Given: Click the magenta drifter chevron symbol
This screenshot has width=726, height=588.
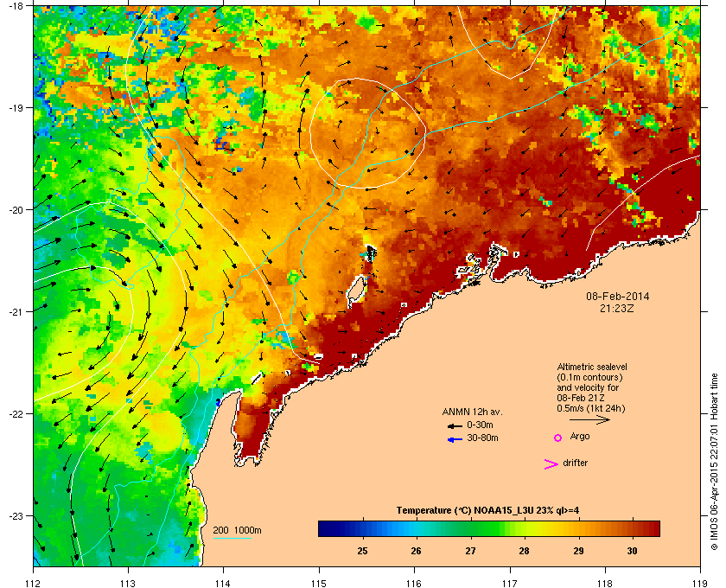Looking at the screenshot, I should point(551,464).
